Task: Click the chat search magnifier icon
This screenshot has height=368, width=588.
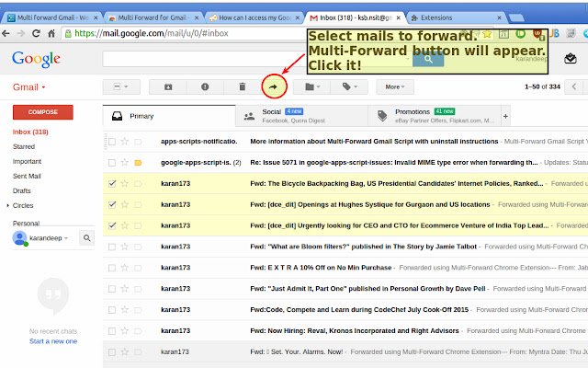Action: [x=86, y=238]
